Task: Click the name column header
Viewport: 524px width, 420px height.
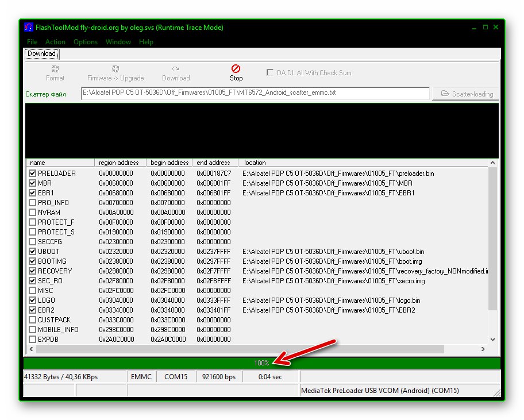Action: click(60, 163)
